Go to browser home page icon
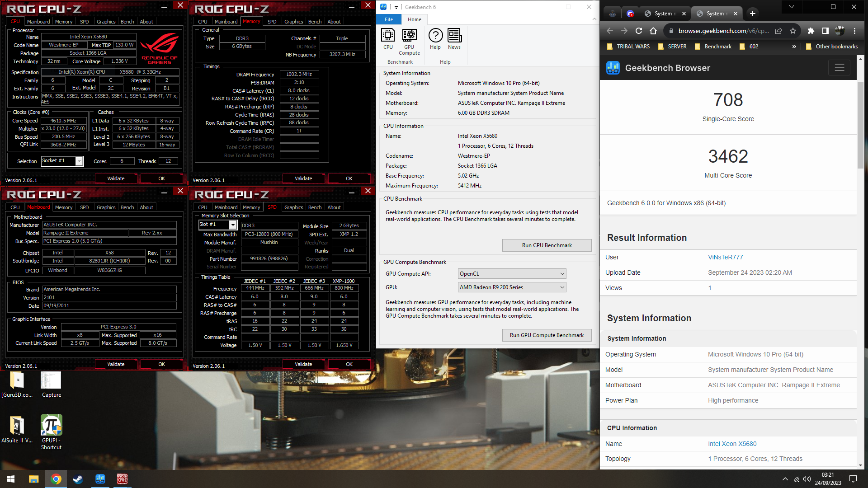The image size is (868, 488). tap(653, 31)
